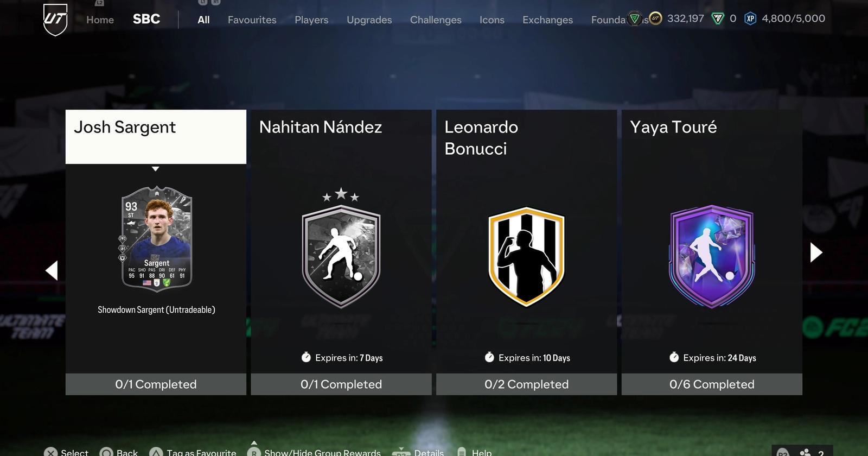The width and height of the screenshot is (868, 456).
Task: Open the Showdown Sargent player card
Action: point(156,239)
